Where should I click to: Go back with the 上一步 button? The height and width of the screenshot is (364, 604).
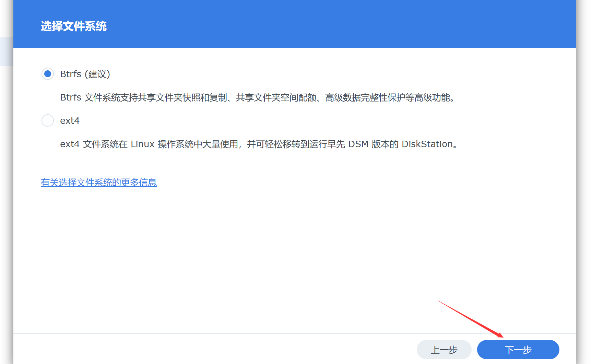(x=444, y=350)
